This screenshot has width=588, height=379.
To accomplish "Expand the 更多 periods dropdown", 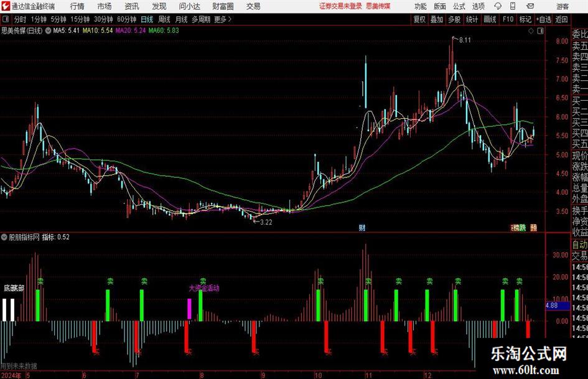I will 223,19.
